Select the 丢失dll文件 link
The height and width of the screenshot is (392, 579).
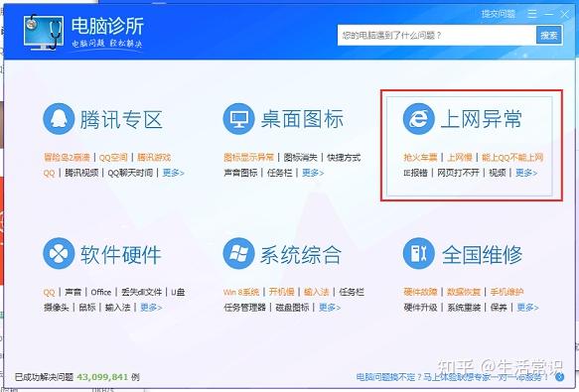coord(141,292)
